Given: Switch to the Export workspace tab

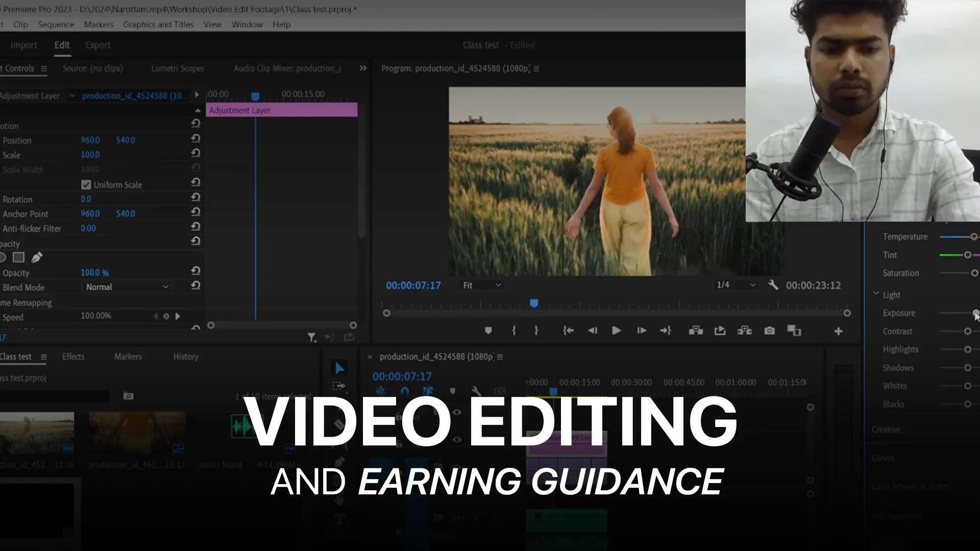Looking at the screenshot, I should [x=97, y=45].
